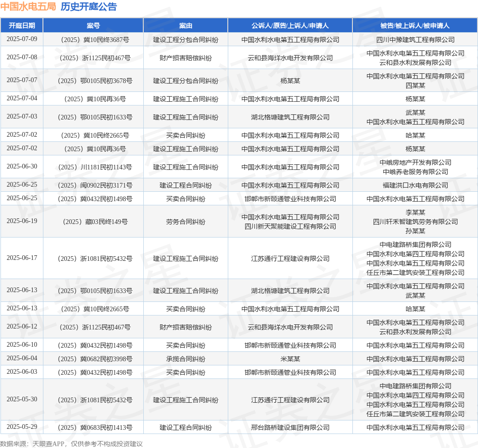478x448 pixels.
Task: Click the 承揽合同纠纷 cell
Action: (185, 359)
